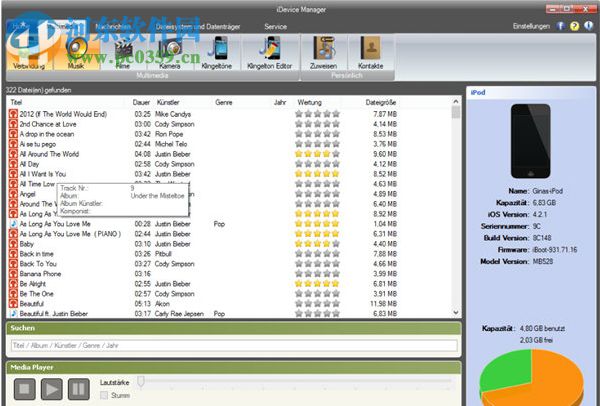The height and width of the screenshot is (406, 600).
Task: Sort list by Künstler column
Action: click(x=168, y=102)
